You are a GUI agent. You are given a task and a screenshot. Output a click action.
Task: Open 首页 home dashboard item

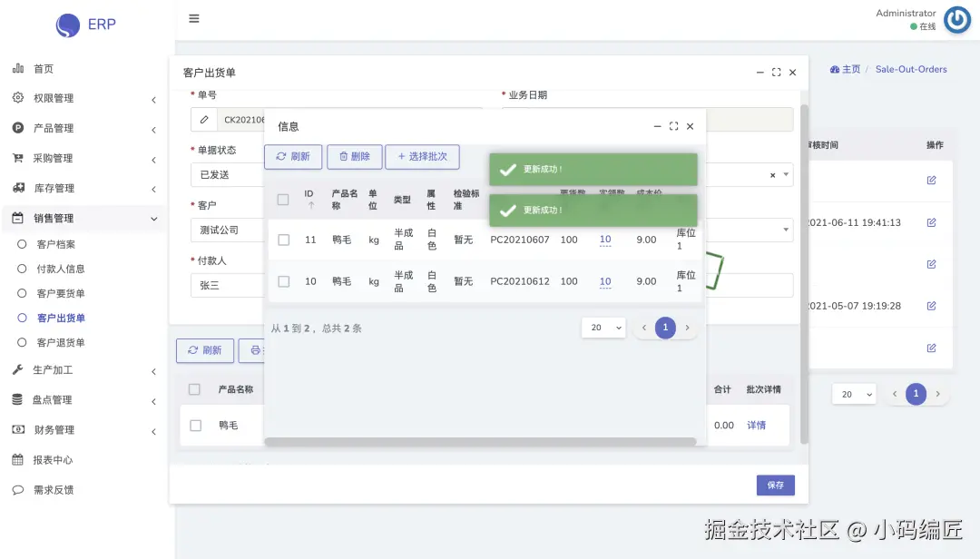point(44,68)
